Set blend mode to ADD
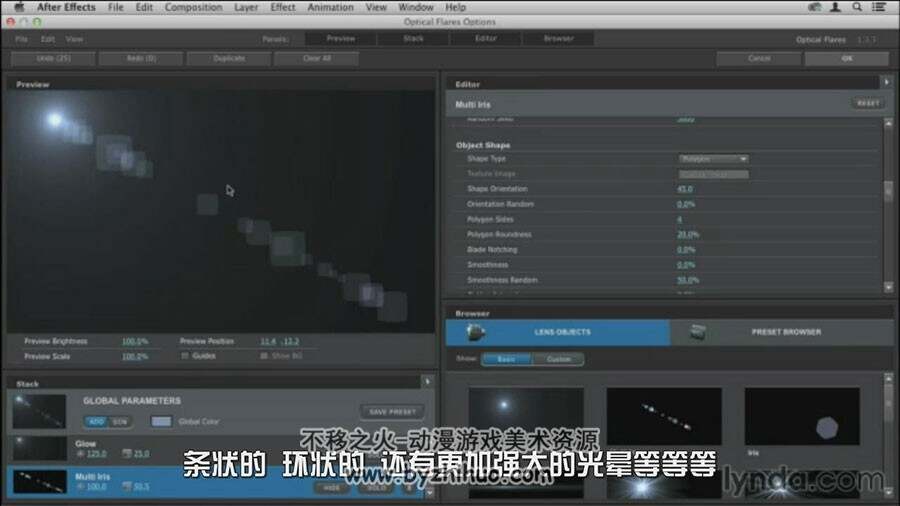This screenshot has height=506, width=900. [x=96, y=422]
